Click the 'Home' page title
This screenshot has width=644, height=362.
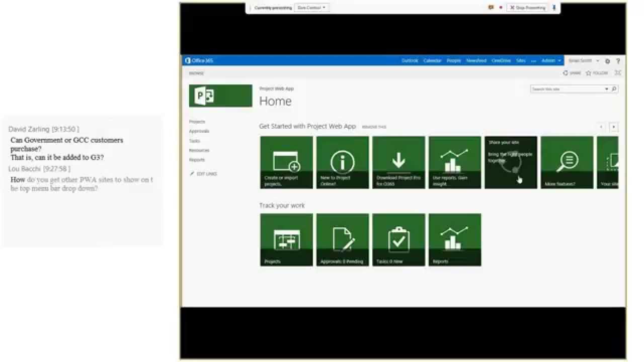275,101
